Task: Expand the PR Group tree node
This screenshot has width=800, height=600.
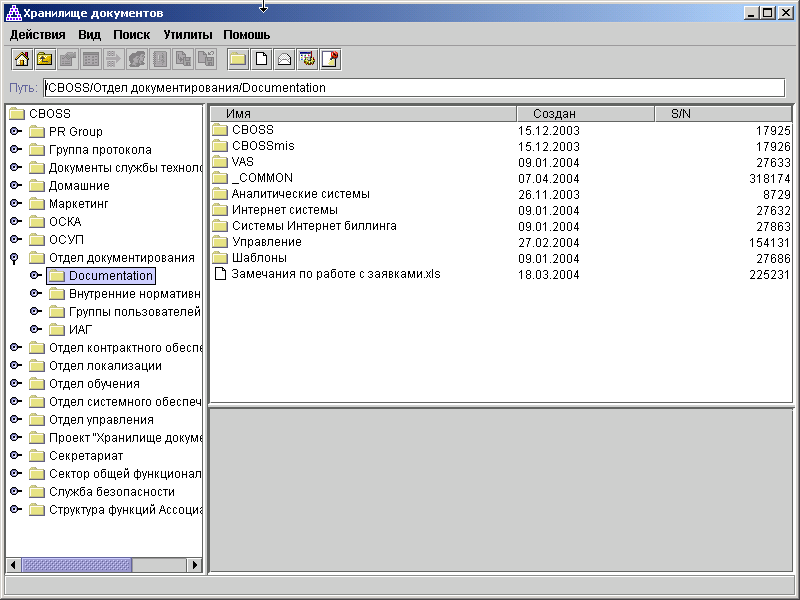Action: click(x=16, y=132)
